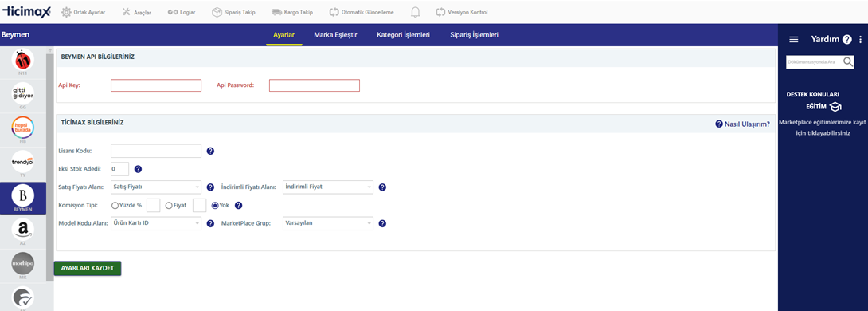
Task: Open the Kategori İşlemleri tab
Action: click(x=403, y=35)
